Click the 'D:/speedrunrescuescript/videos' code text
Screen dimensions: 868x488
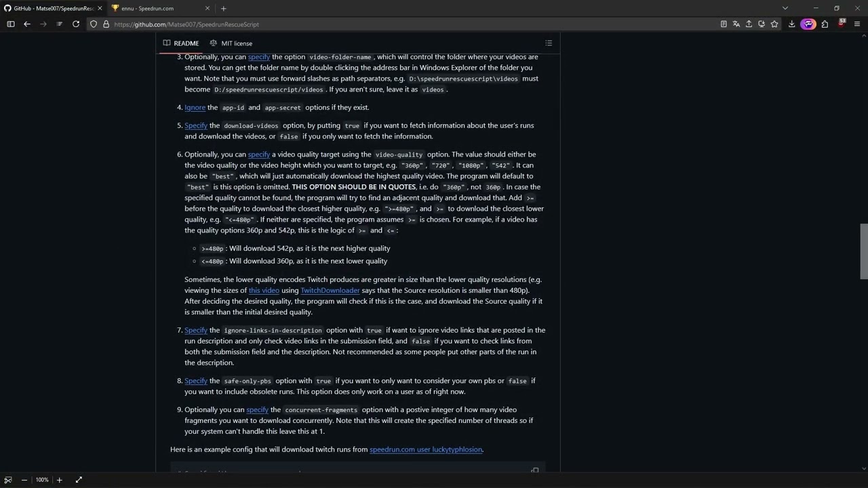pyautogui.click(x=269, y=89)
